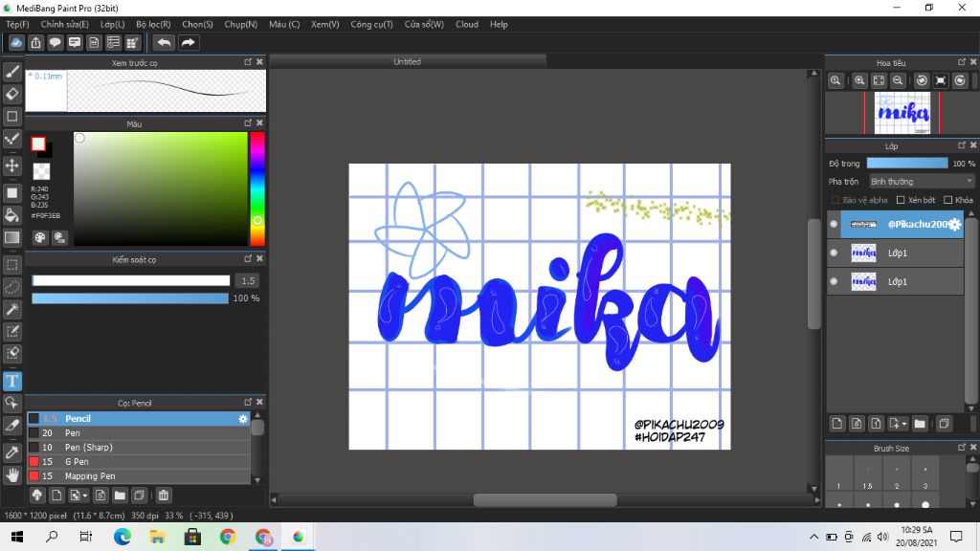
Task: Open the new layer type dropdown
Action: pos(898,424)
